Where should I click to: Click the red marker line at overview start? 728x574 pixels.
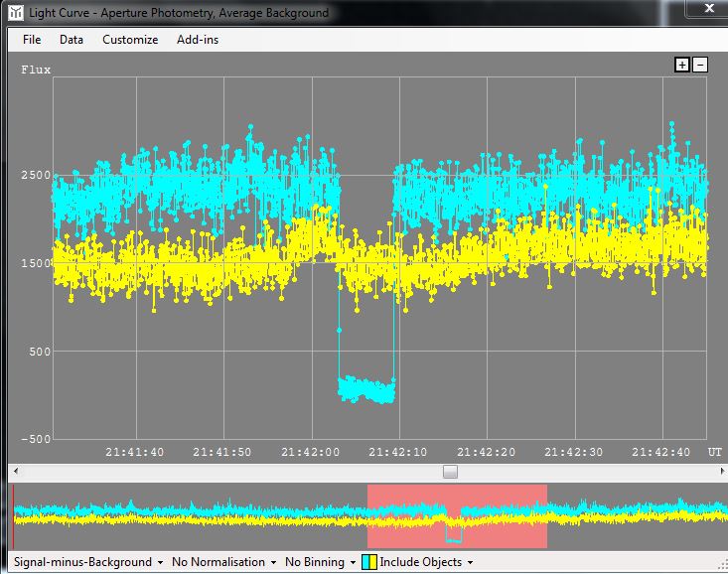click(13, 516)
